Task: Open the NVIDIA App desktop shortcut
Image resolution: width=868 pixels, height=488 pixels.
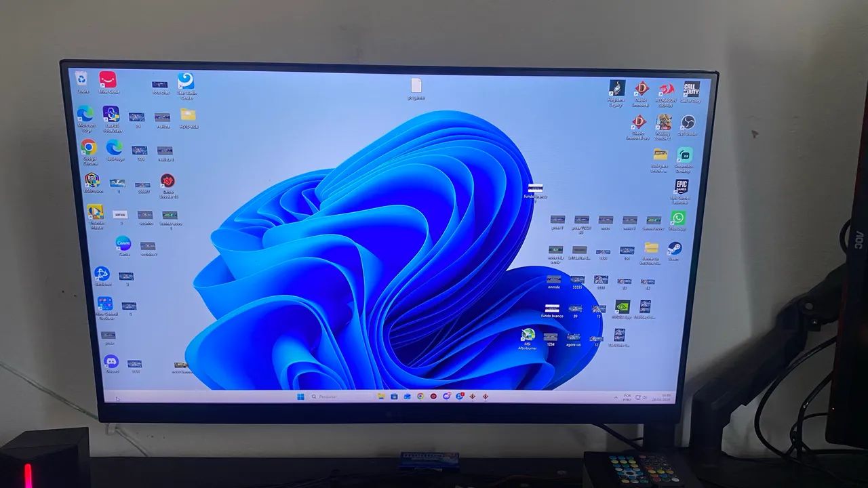Action: [622, 309]
